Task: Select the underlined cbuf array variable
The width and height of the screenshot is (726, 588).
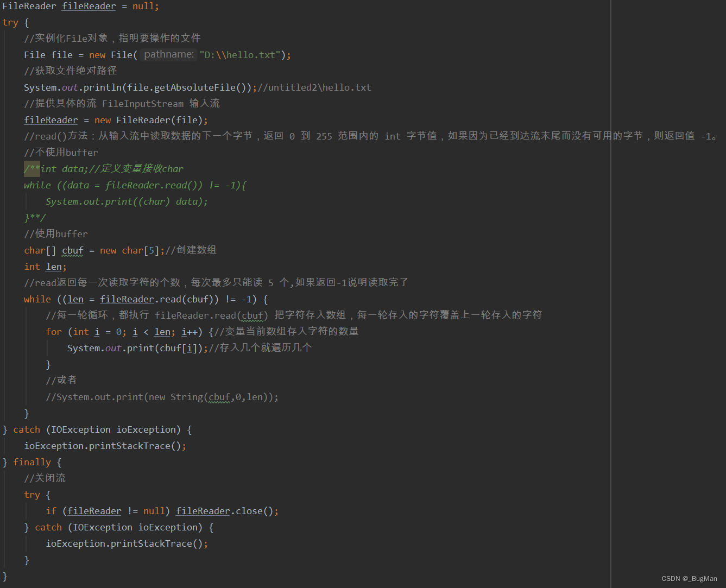Action: (72, 250)
